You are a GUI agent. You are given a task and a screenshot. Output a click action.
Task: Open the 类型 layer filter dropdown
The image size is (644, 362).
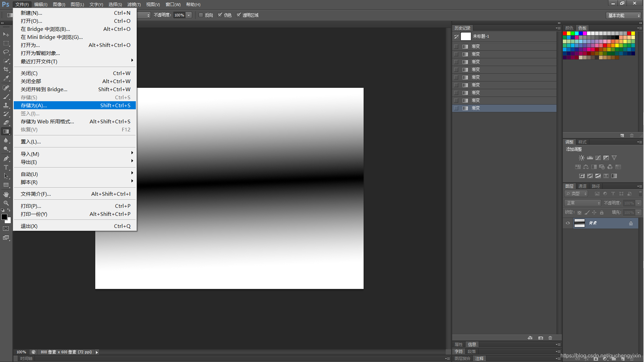pos(576,194)
